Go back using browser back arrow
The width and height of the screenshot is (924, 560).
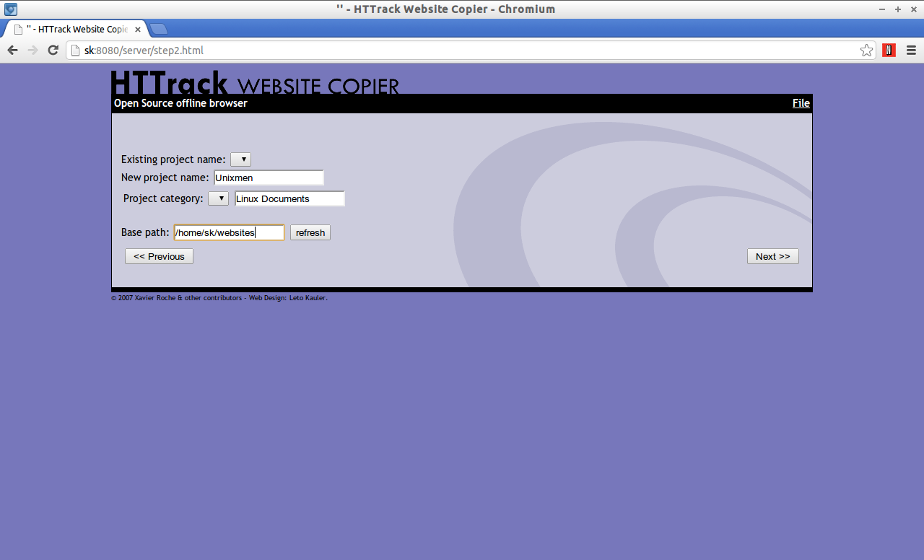click(12, 50)
